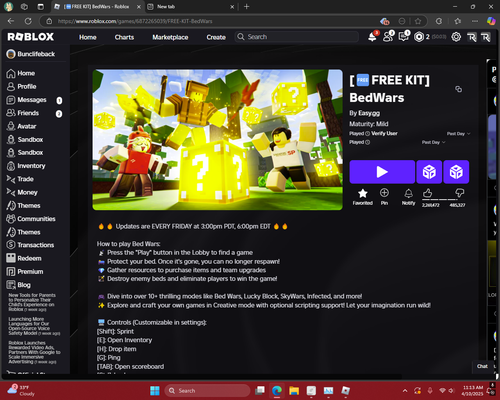Click the copy link icon beside the game title
Viewport: 500px width, 400px height.
click(x=459, y=89)
